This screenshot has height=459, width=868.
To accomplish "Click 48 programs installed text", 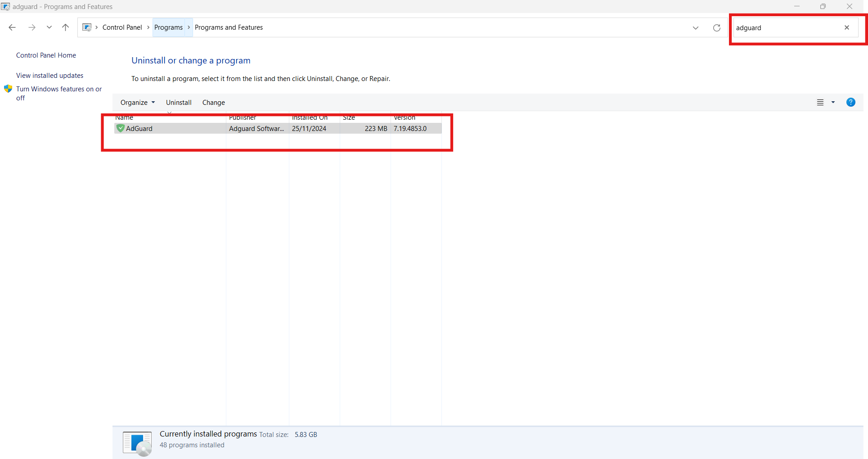I will click(x=192, y=445).
